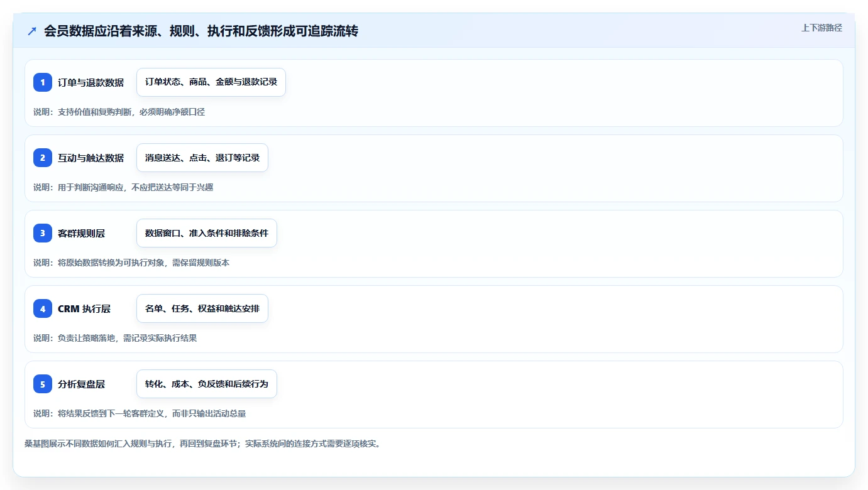This screenshot has width=868, height=490.
Task: Select step badge number 4
Action: click(x=43, y=308)
